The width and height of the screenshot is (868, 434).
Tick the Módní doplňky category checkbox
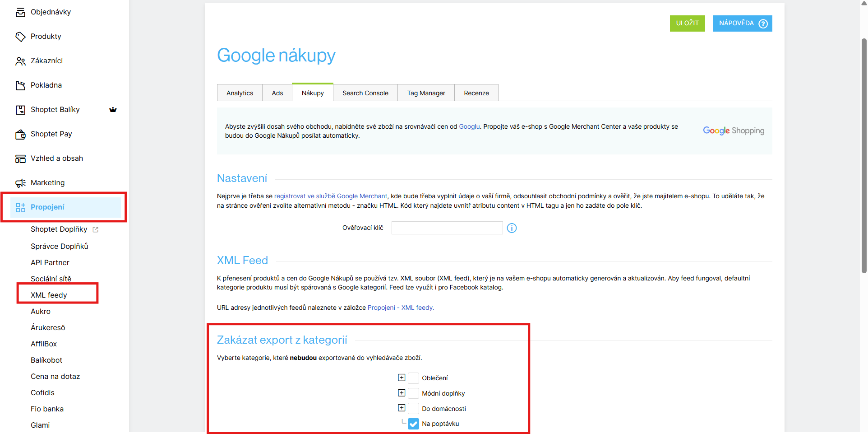pyautogui.click(x=413, y=393)
